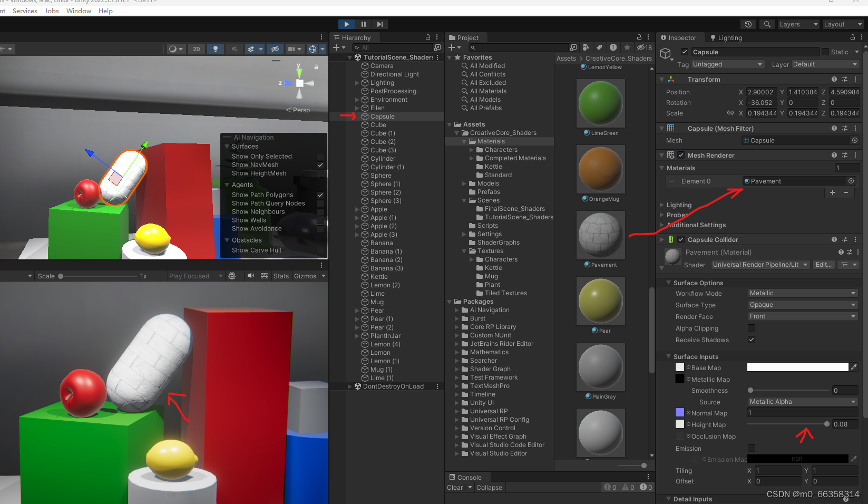
Task: Open Render Face Front dropdown
Action: click(803, 316)
